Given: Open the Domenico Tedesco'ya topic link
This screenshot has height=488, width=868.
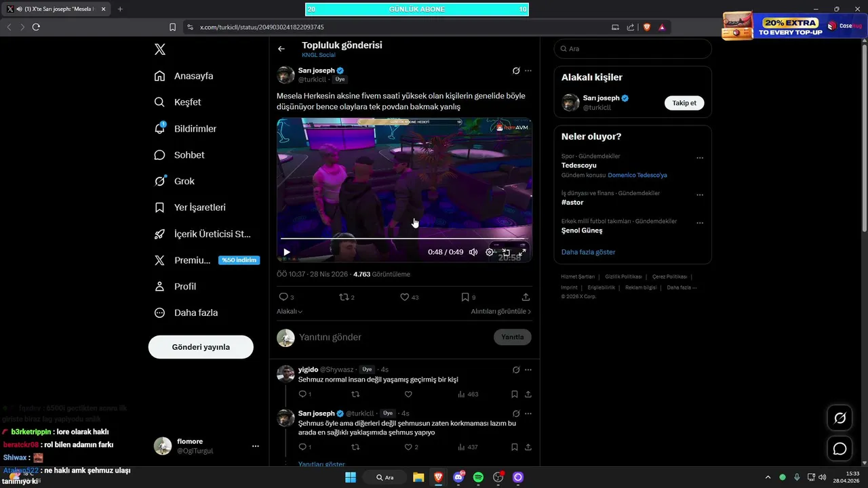Looking at the screenshot, I should 637,175.
